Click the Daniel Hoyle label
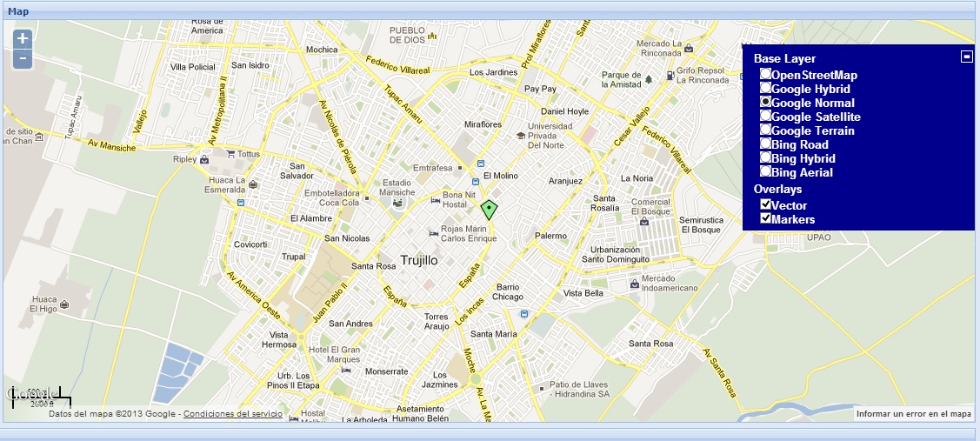This screenshot has width=980, height=441. pyautogui.click(x=564, y=111)
